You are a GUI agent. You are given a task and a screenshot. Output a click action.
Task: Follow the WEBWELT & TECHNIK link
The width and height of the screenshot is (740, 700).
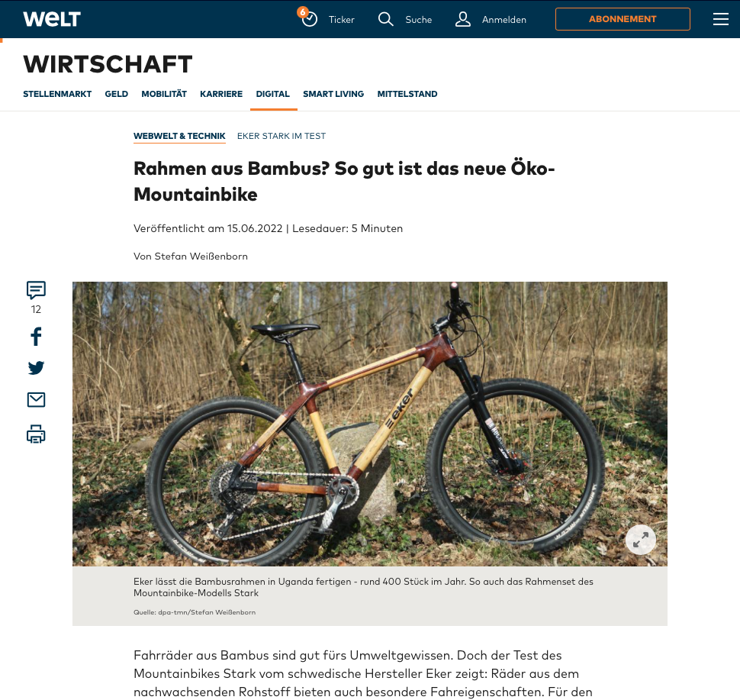coord(179,136)
